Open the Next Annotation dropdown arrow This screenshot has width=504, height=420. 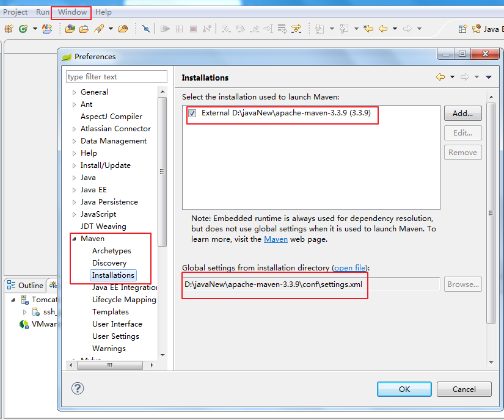point(332,29)
